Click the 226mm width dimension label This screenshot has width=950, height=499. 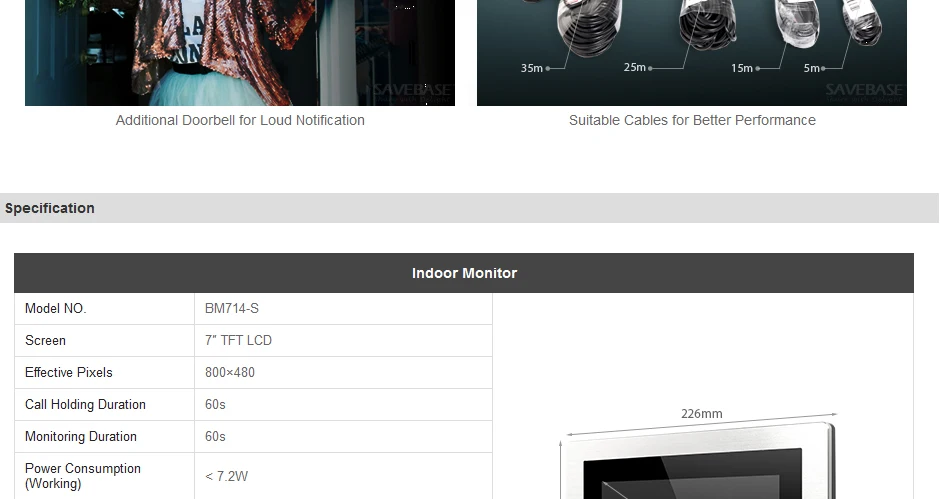702,414
